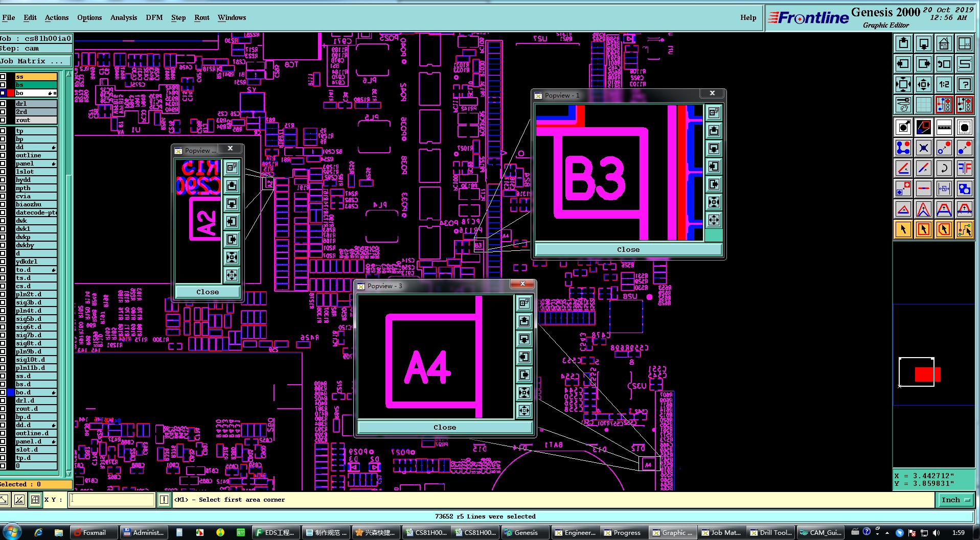
Task: Click the question mark help icon
Action: 965,84
